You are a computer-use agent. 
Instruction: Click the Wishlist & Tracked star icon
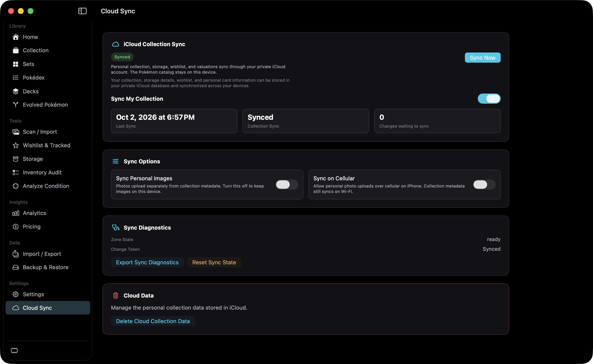click(16, 145)
